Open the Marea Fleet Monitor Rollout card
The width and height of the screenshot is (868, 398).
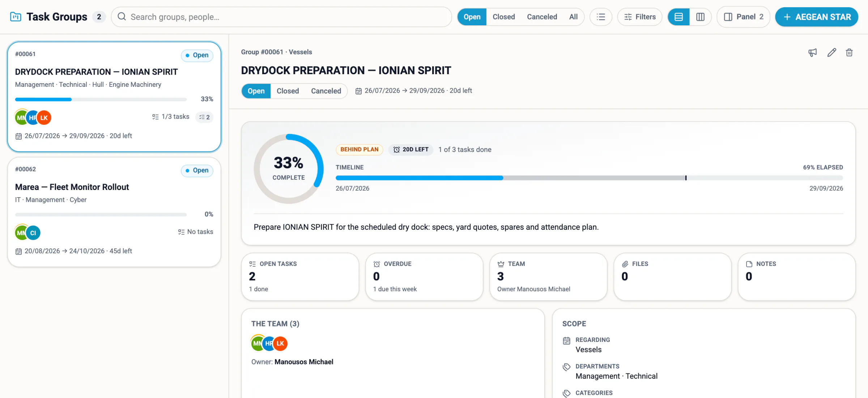point(114,212)
